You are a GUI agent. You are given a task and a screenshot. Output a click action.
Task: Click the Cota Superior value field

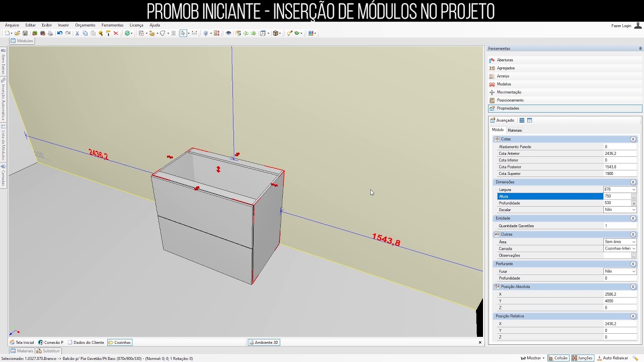tap(620, 173)
